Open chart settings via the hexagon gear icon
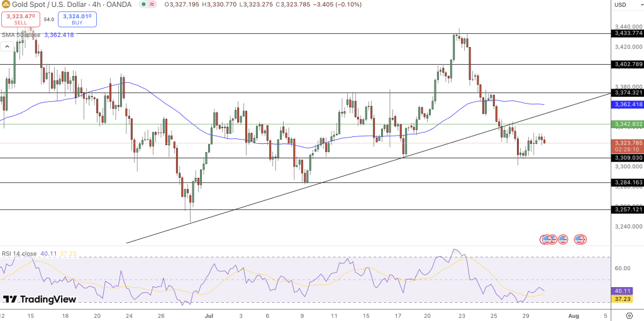This screenshot has height=321, width=644. pos(629,316)
